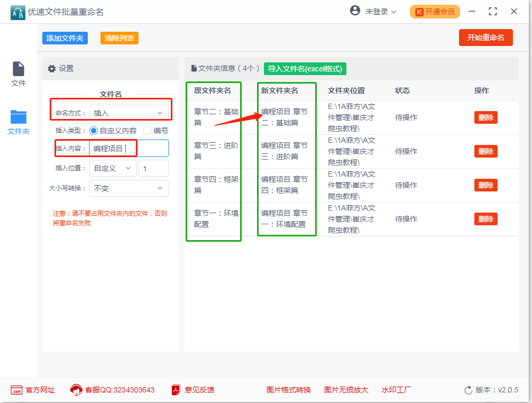Image resolution: width=532 pixels, height=403 pixels.
Task: Select the 编号 radio button
Action: coord(148,131)
